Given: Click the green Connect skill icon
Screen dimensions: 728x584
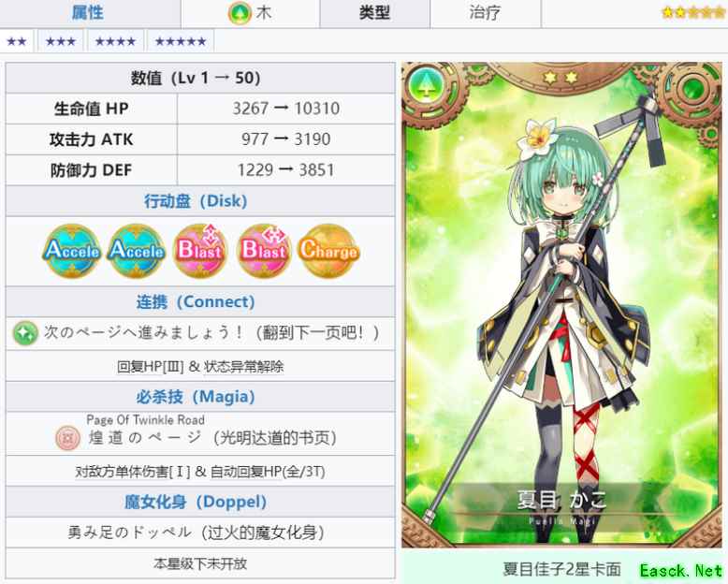Looking at the screenshot, I should click(x=24, y=333).
